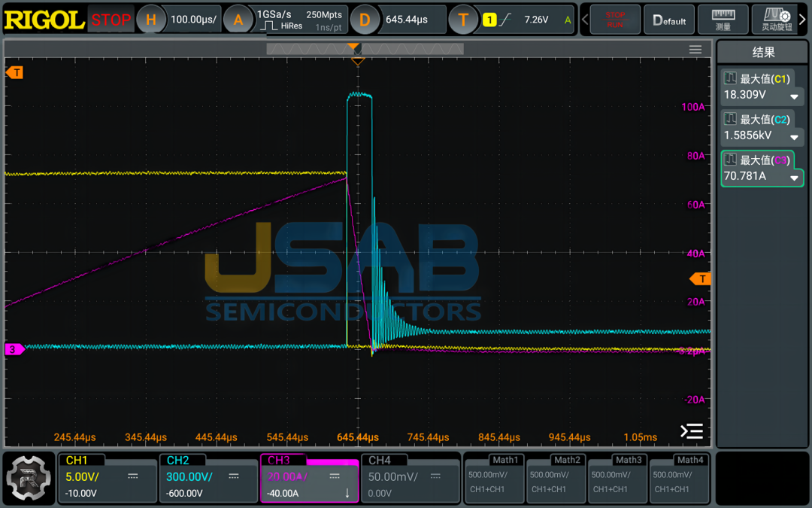Click CH1 DC coupling icon
This screenshot has width=812, height=508.
pos(133,476)
